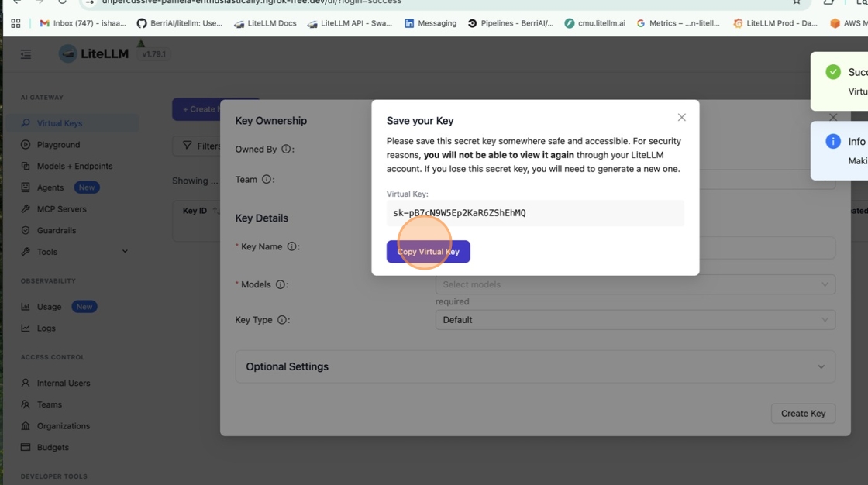
Task: Open Guardrails sidebar item
Action: 56,230
